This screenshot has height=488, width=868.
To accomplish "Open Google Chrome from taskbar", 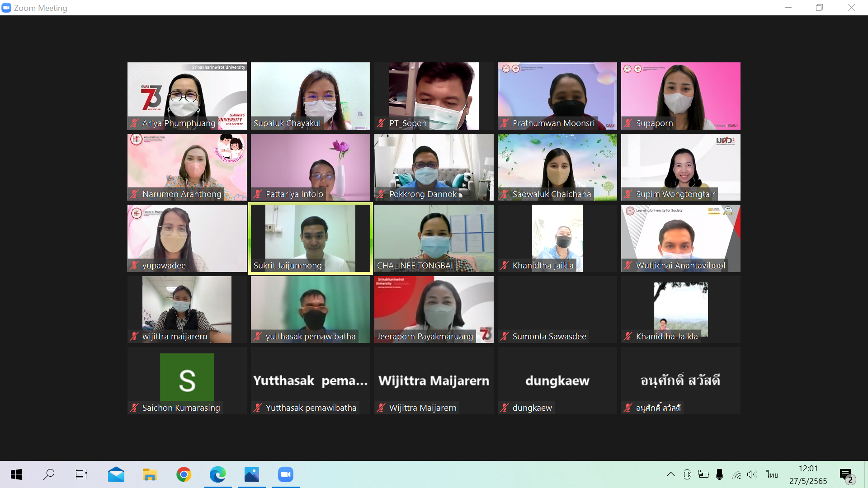I will point(184,474).
